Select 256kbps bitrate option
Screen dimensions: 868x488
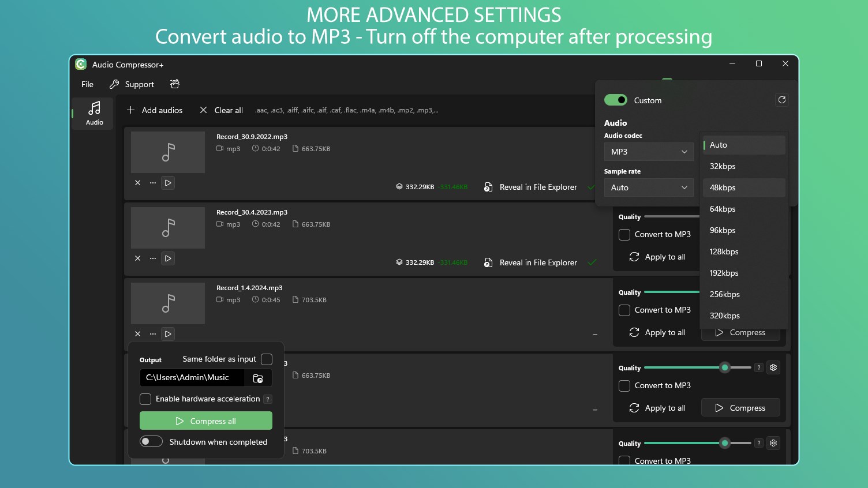pyautogui.click(x=744, y=294)
